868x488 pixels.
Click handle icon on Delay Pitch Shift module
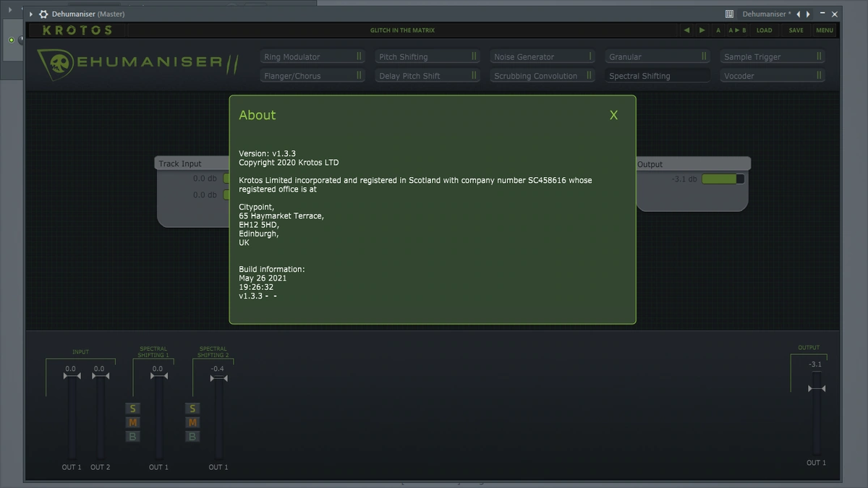(x=474, y=75)
